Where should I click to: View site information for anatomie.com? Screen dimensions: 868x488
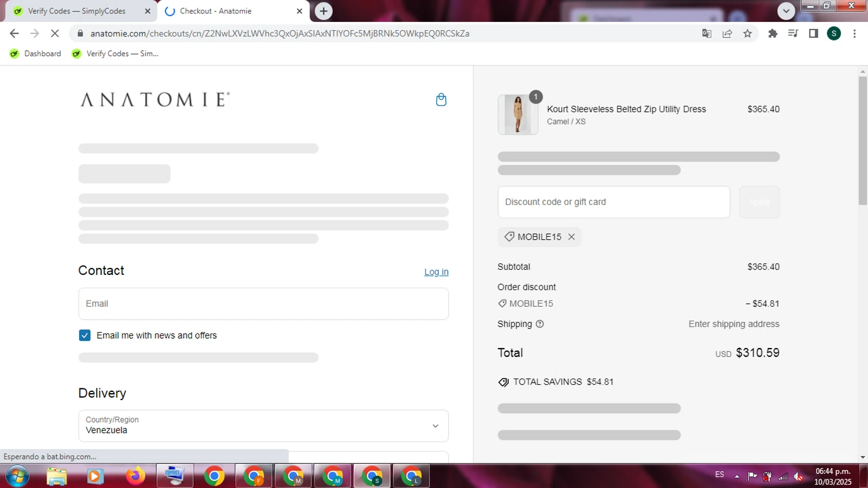pyautogui.click(x=80, y=34)
